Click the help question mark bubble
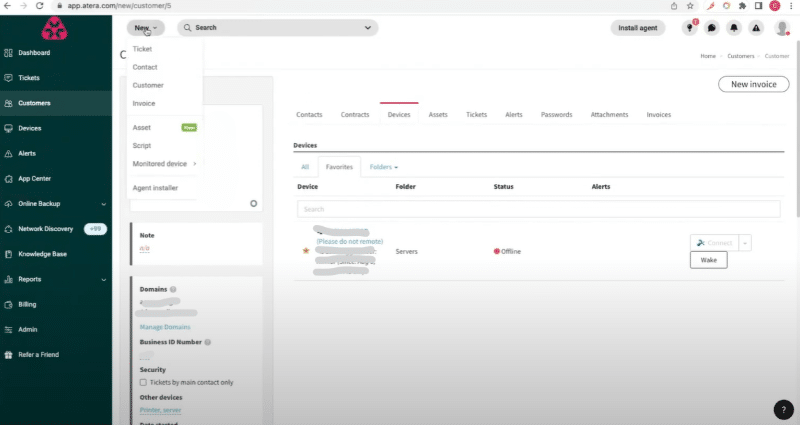This screenshot has height=425, width=800. coord(783,409)
